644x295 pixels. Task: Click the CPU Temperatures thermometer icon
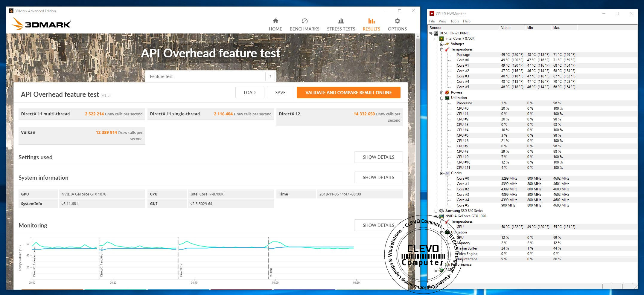point(447,49)
